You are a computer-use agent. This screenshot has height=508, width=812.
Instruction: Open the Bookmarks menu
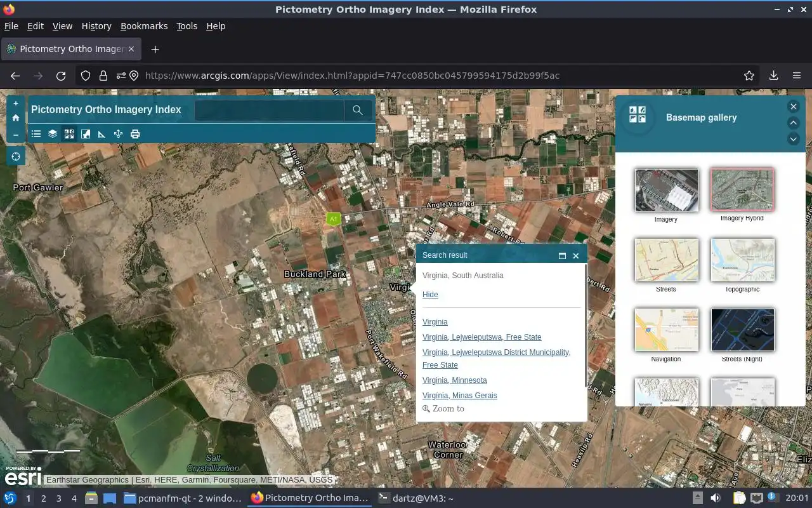click(144, 26)
